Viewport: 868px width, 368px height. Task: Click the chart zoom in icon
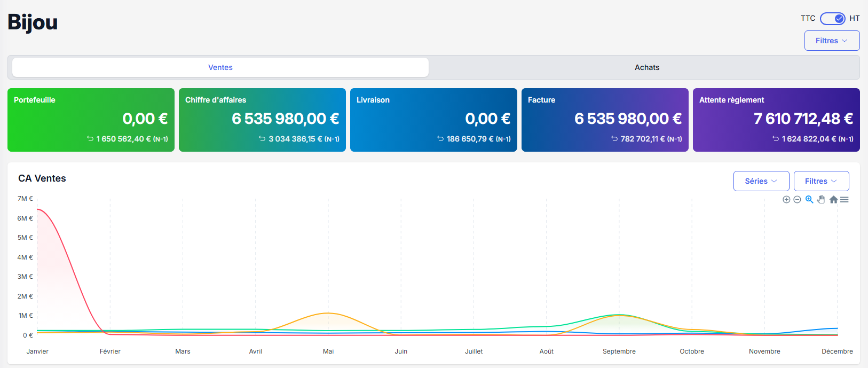pyautogui.click(x=786, y=200)
